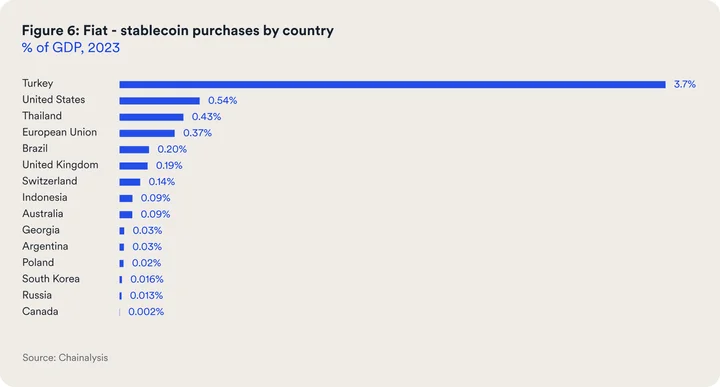Screen dimensions: 720x387
Task: Select the Indonesia bar
Action: pyautogui.click(x=126, y=198)
